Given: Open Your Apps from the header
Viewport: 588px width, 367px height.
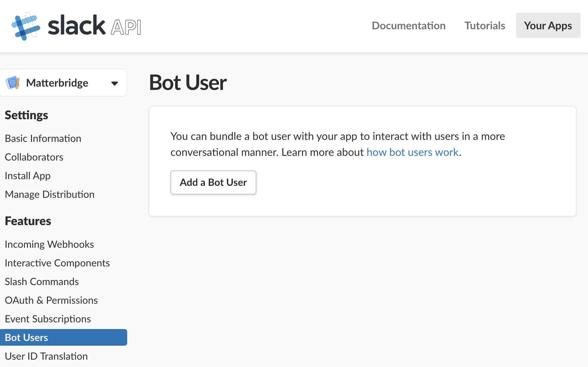Looking at the screenshot, I should [x=548, y=26].
